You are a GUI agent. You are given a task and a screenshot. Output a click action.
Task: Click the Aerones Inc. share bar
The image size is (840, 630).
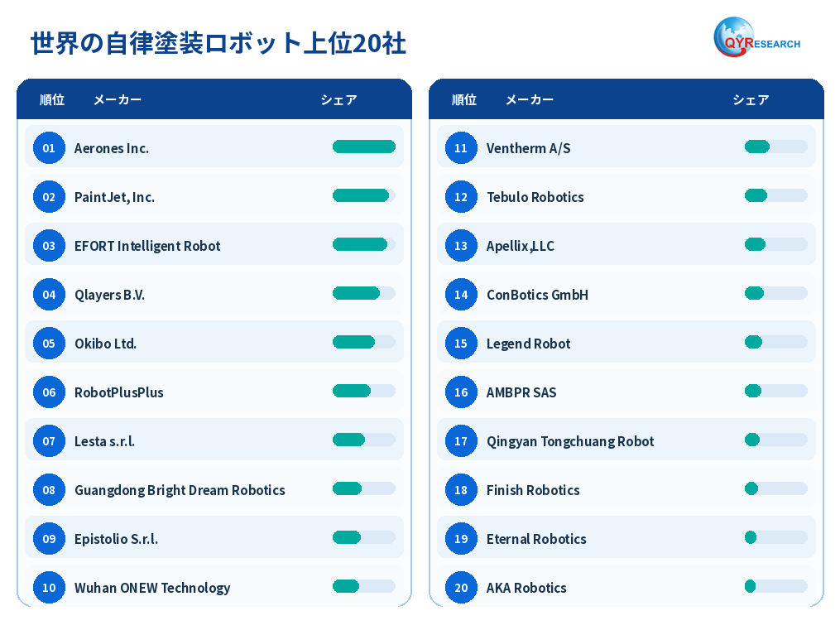pyautogui.click(x=364, y=147)
